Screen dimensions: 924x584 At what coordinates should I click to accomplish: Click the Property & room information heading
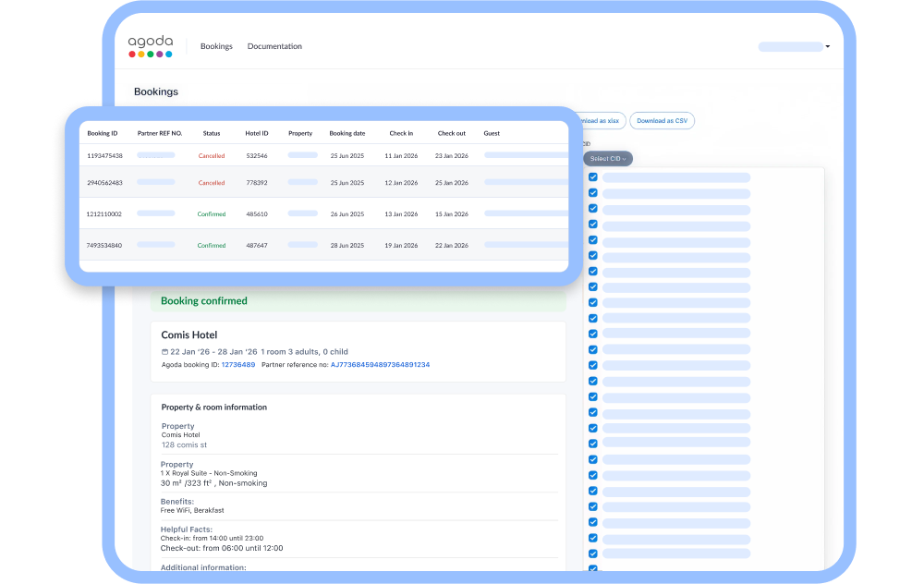coord(214,408)
